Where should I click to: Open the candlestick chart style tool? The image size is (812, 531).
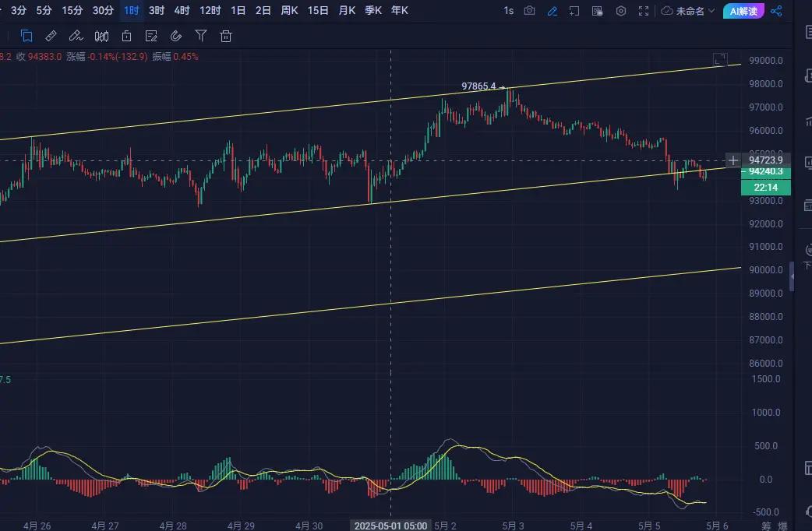pos(101,36)
